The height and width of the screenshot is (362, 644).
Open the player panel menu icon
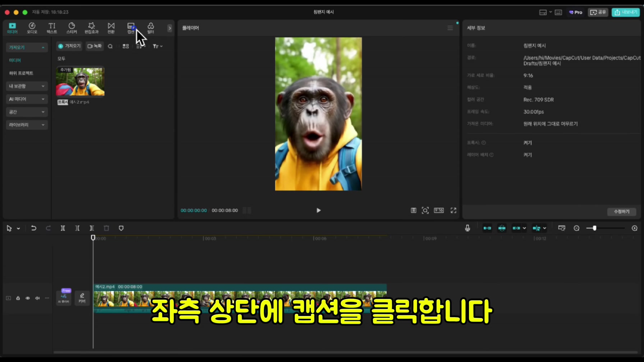(x=450, y=28)
